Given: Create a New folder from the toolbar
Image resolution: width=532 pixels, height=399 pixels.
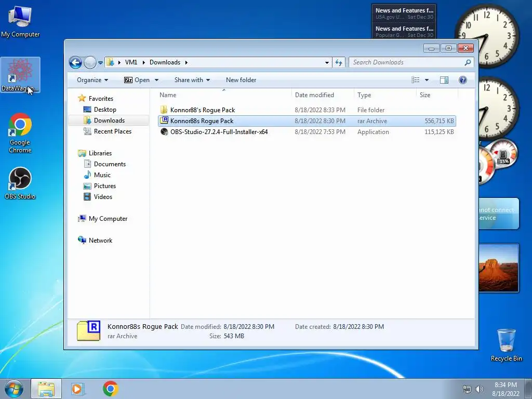Looking at the screenshot, I should (241, 80).
